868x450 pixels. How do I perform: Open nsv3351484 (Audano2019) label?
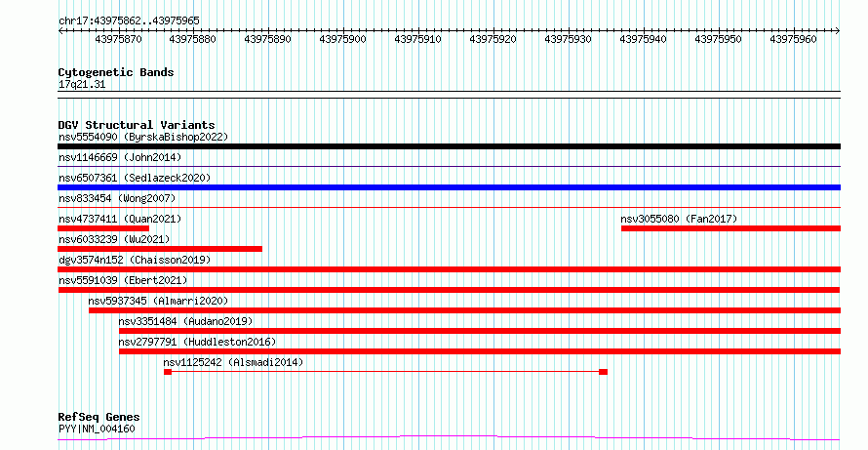click(185, 321)
